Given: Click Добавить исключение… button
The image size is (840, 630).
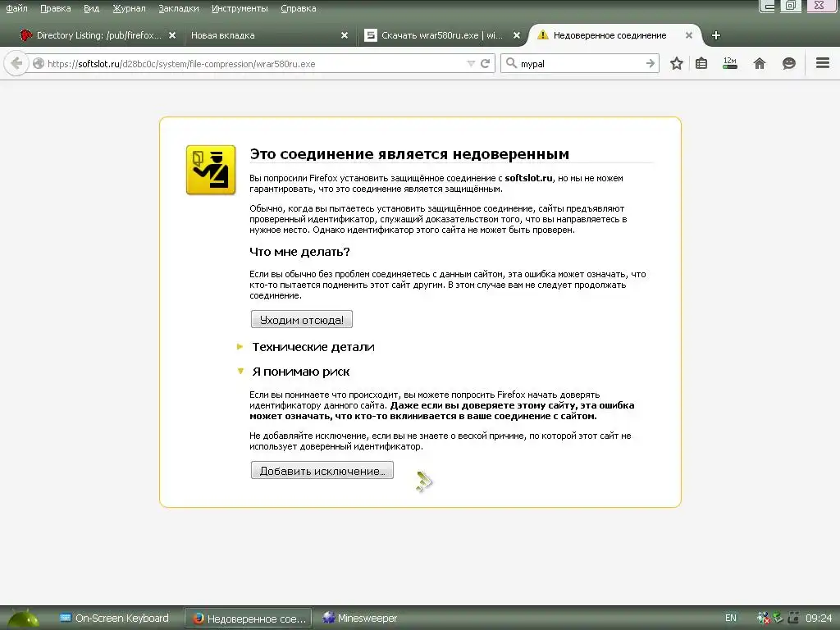Looking at the screenshot, I should pyautogui.click(x=322, y=471).
